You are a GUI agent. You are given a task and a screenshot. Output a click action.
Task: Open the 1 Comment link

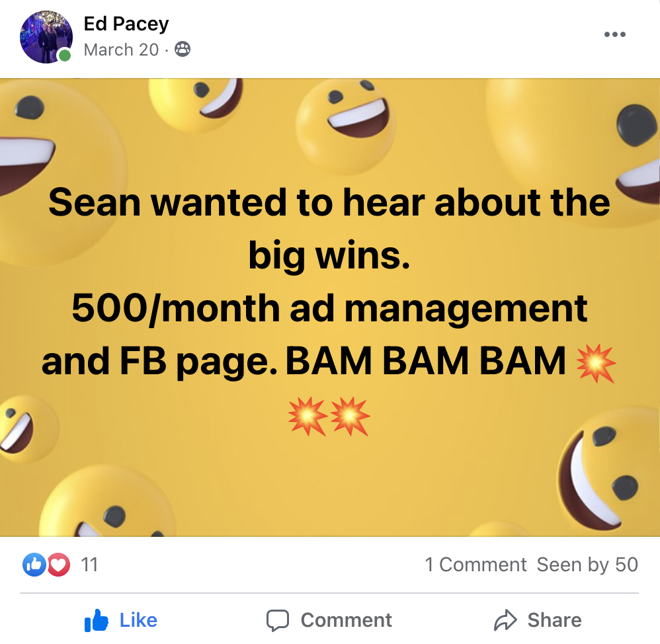click(x=475, y=565)
